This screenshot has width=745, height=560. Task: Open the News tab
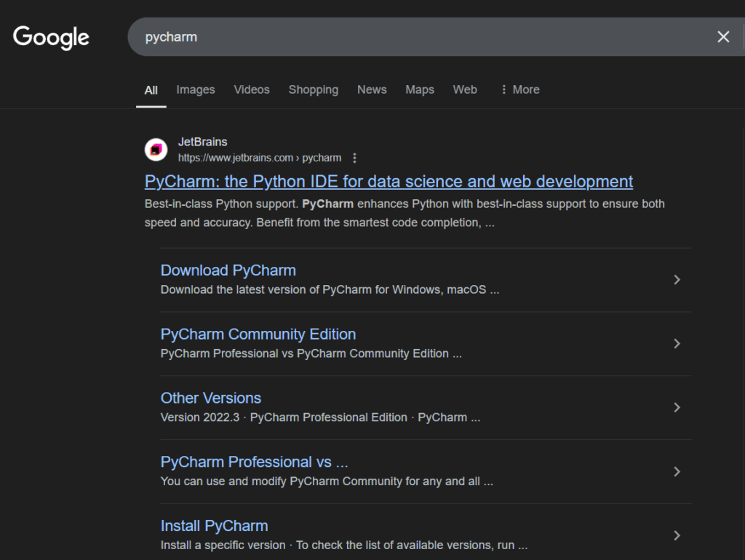coord(372,89)
